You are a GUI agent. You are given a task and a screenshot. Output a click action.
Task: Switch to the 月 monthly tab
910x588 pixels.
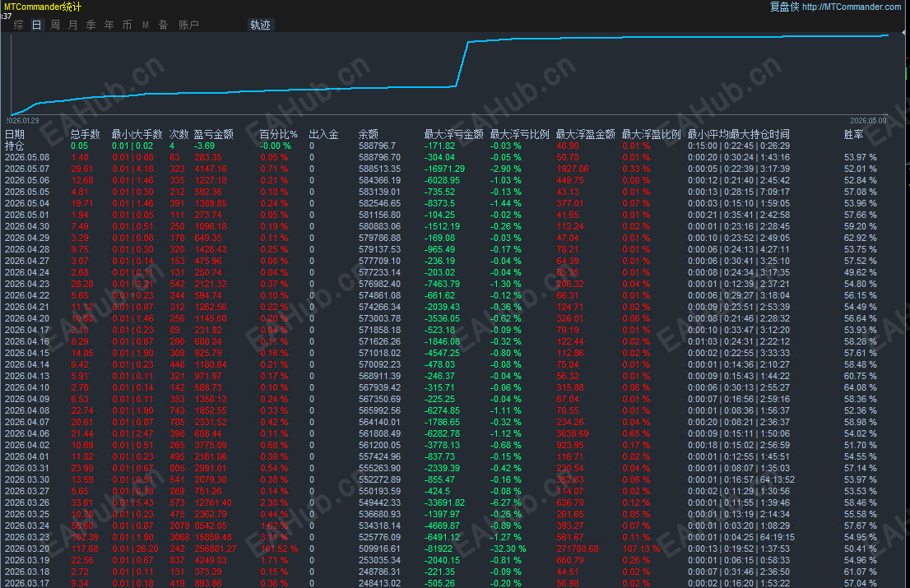(72, 25)
